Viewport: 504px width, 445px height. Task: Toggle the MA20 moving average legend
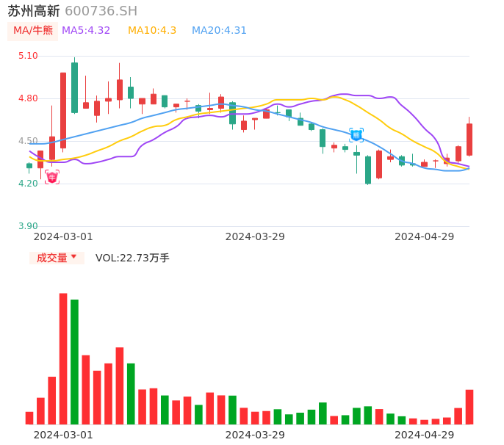tap(219, 31)
